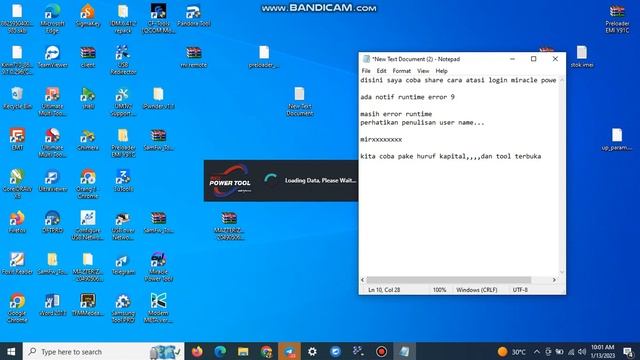Launch TeamViewer desktop shortcut

point(52,56)
